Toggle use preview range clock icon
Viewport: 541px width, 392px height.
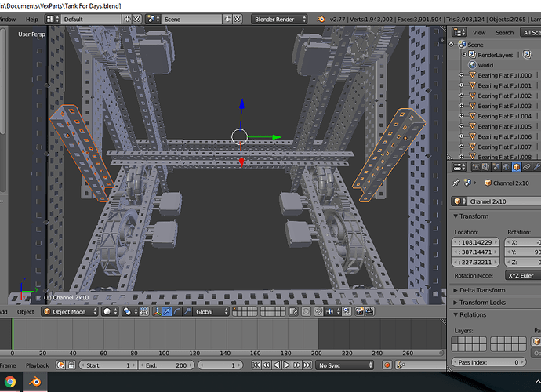pyautogui.click(x=60, y=365)
